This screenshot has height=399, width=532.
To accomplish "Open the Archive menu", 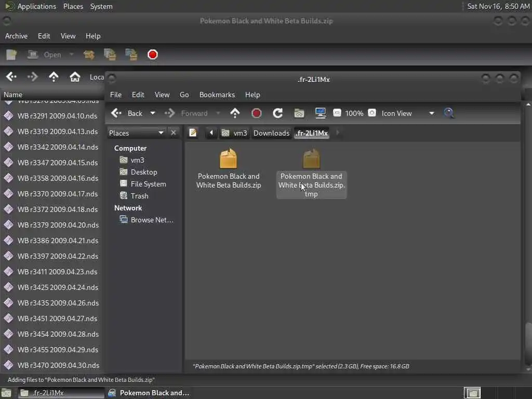I will (x=16, y=36).
